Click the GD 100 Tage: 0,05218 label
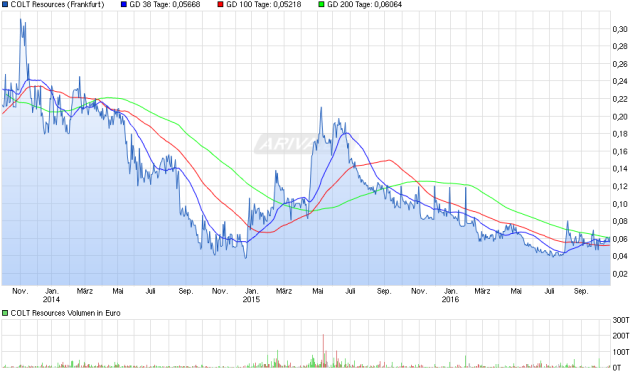Image resolution: width=640 pixels, height=374 pixels. pos(264,4)
